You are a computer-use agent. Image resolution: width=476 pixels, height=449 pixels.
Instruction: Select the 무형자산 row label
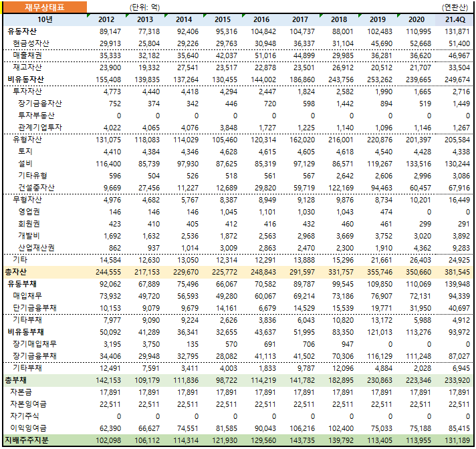click(x=27, y=200)
